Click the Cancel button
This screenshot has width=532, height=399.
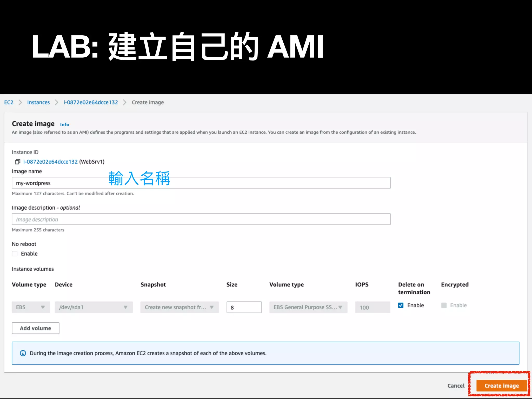[456, 386]
